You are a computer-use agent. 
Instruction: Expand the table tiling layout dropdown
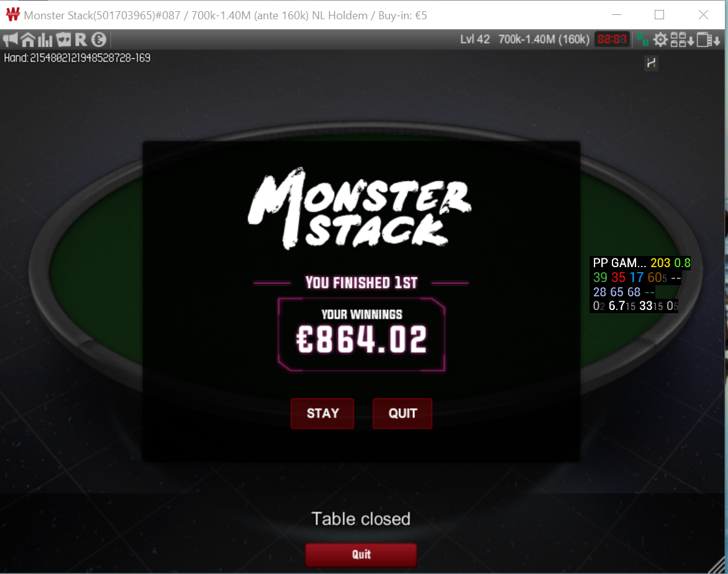click(682, 40)
